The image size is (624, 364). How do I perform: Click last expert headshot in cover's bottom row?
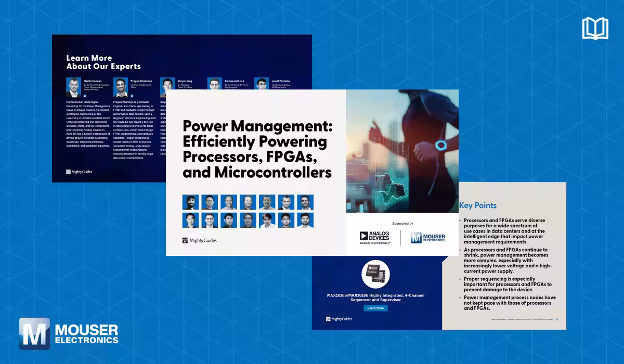point(305,220)
